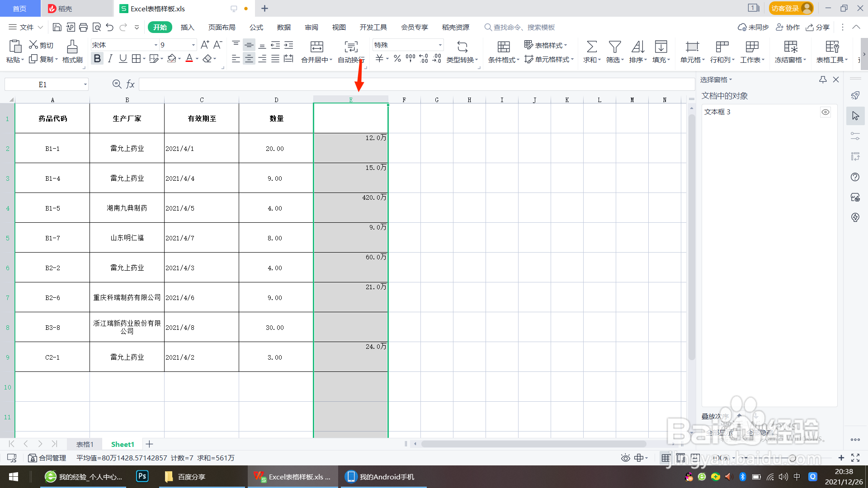Expand the number format 特殊 dropdown
This screenshot has width=868, height=488.
point(440,45)
